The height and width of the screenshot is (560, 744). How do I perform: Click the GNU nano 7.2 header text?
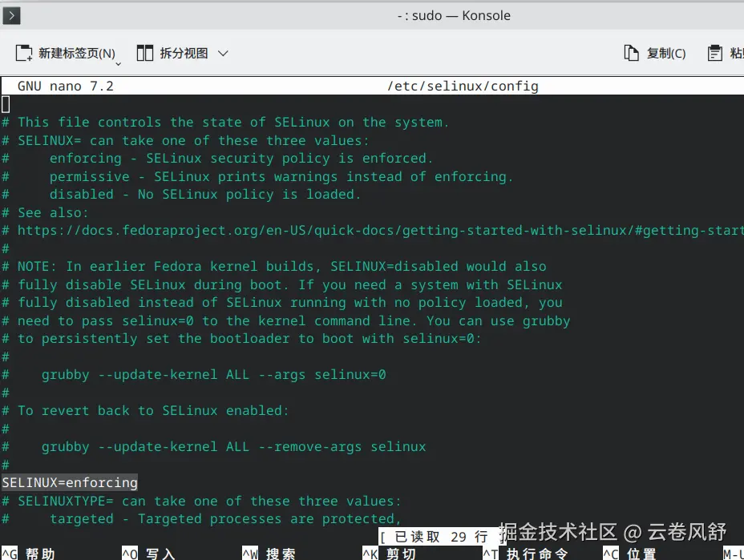coord(66,87)
